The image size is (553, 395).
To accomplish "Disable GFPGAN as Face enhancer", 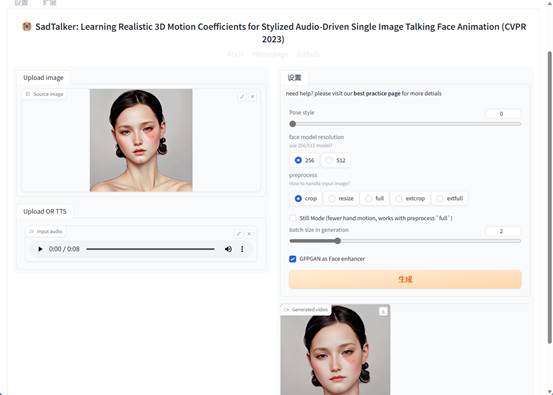I will point(293,259).
